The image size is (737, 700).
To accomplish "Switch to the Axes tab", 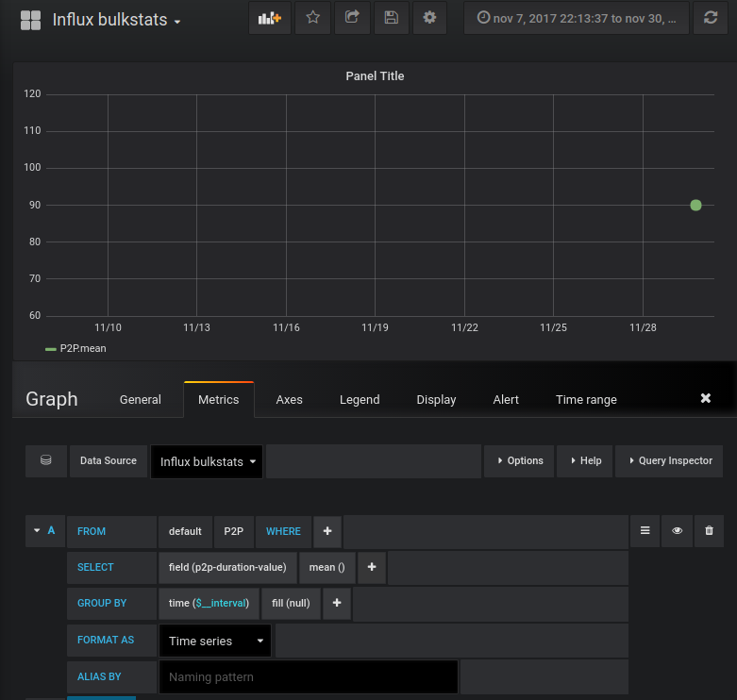I will pos(289,400).
